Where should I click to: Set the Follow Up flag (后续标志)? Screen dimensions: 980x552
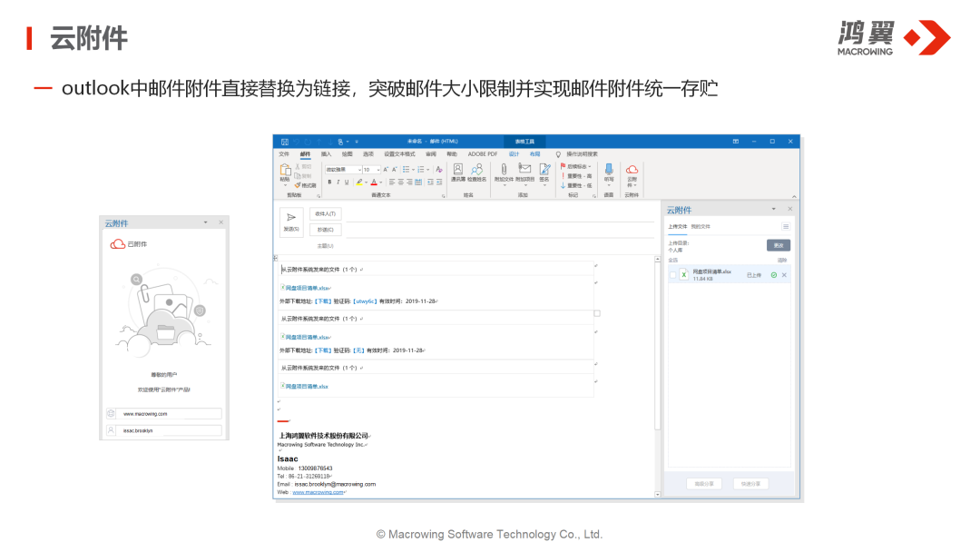tap(575, 166)
